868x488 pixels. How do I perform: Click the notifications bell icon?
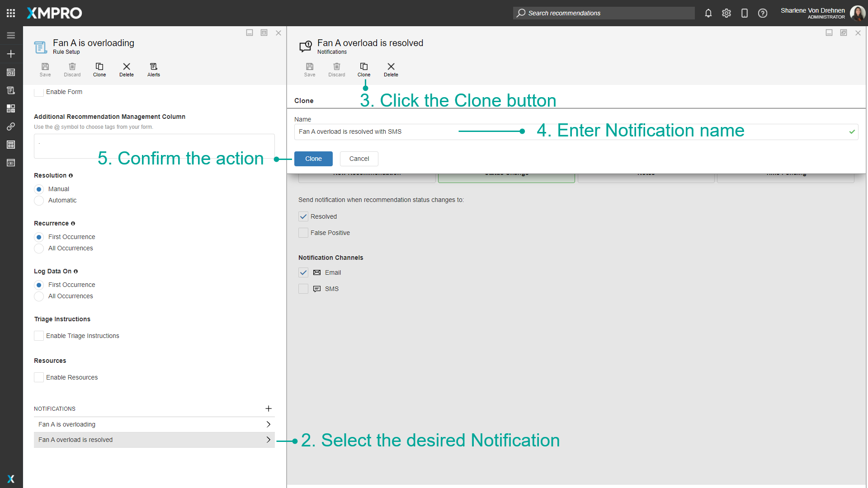click(708, 13)
